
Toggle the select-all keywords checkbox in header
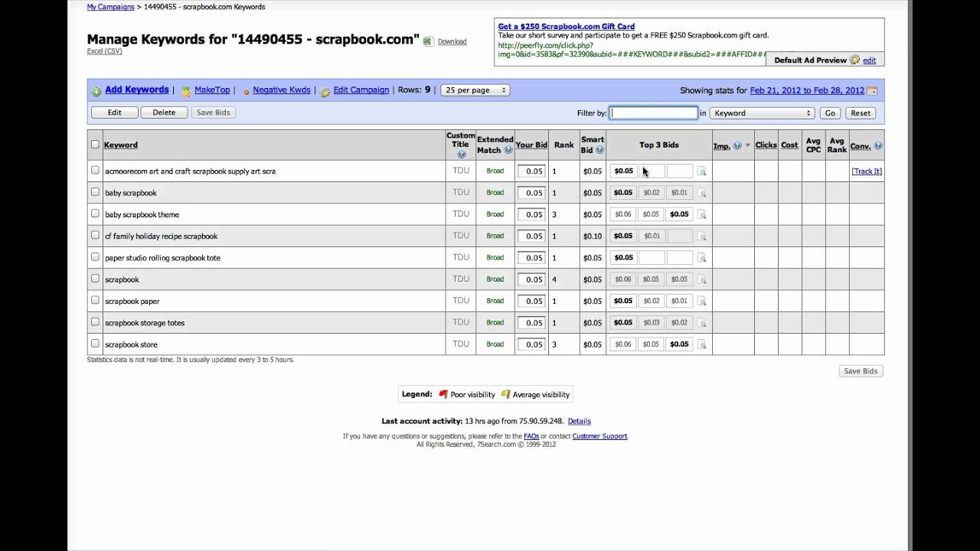pos(95,144)
